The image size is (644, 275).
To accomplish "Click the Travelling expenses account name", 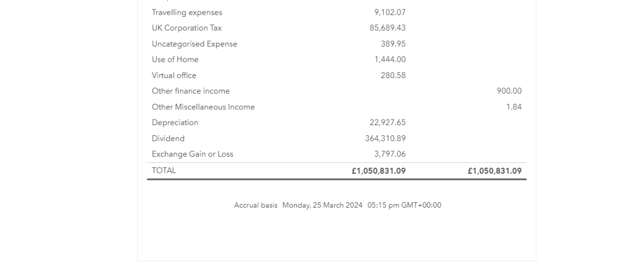I will 187,13.
